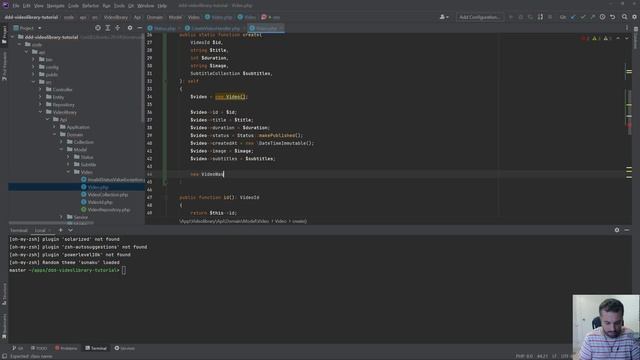Click the Search Everywhere magnifier icon
640x360 pixels.
click(624, 17)
